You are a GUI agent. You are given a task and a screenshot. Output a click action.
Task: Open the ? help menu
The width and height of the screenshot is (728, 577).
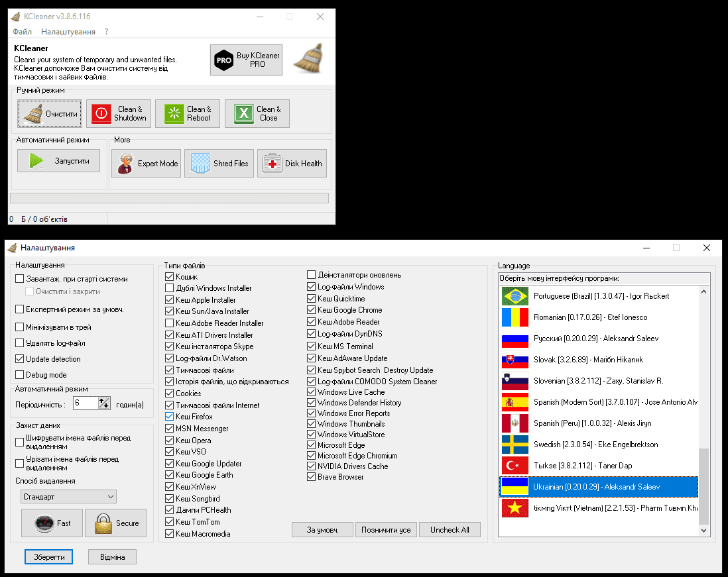(x=106, y=32)
